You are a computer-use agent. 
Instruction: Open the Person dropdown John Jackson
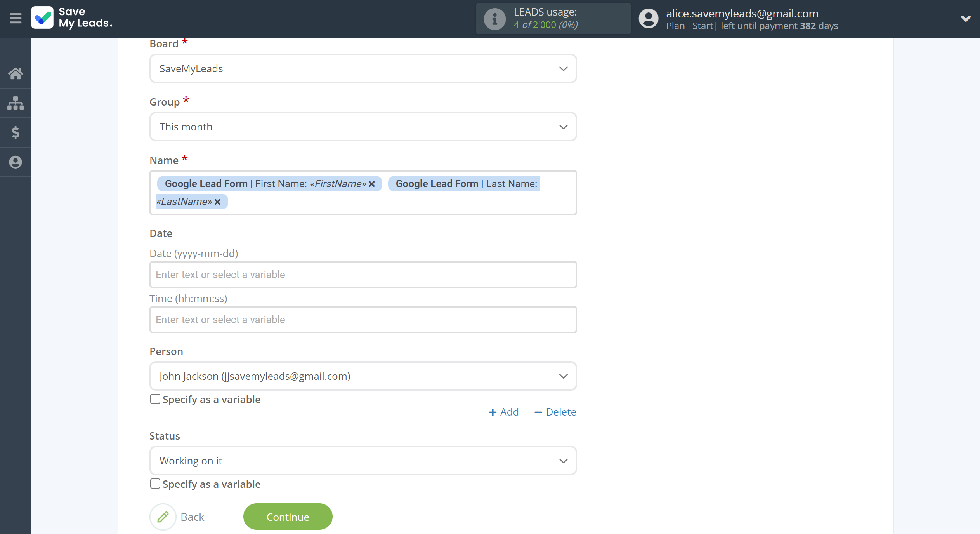pyautogui.click(x=363, y=376)
